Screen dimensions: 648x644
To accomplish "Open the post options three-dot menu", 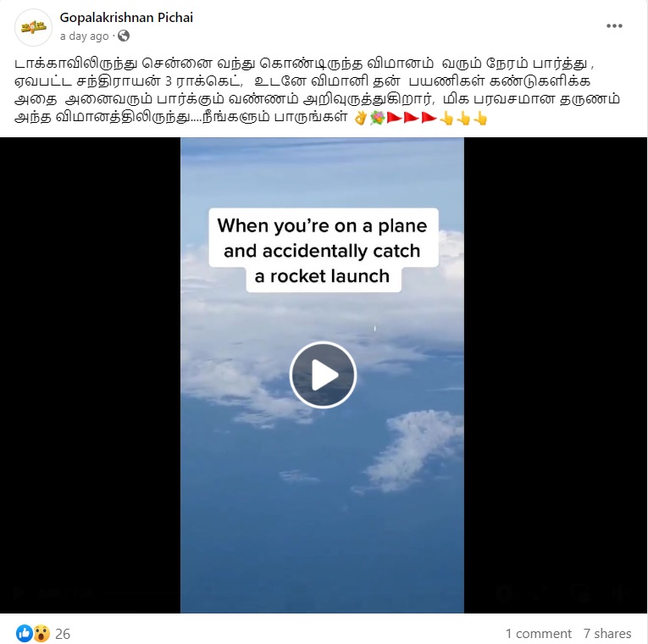I will (614, 25).
